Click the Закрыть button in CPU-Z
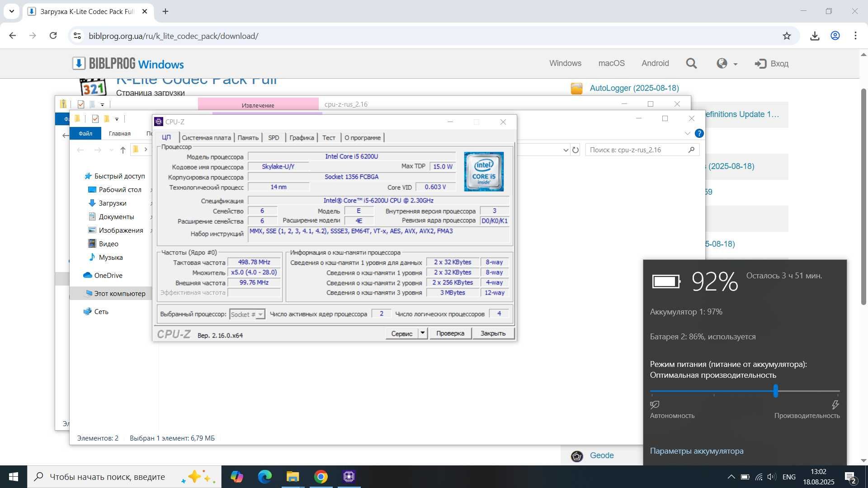Image resolution: width=868 pixels, height=488 pixels. click(x=493, y=333)
